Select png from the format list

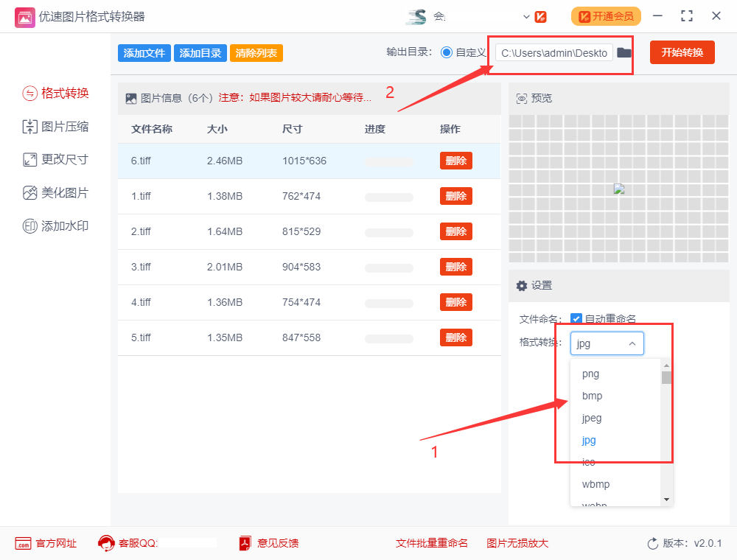590,374
